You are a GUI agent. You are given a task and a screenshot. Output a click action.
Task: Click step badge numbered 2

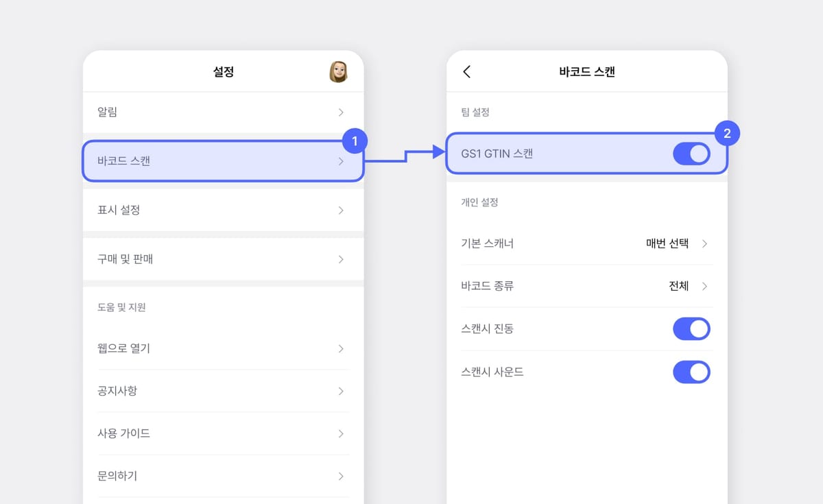point(726,134)
